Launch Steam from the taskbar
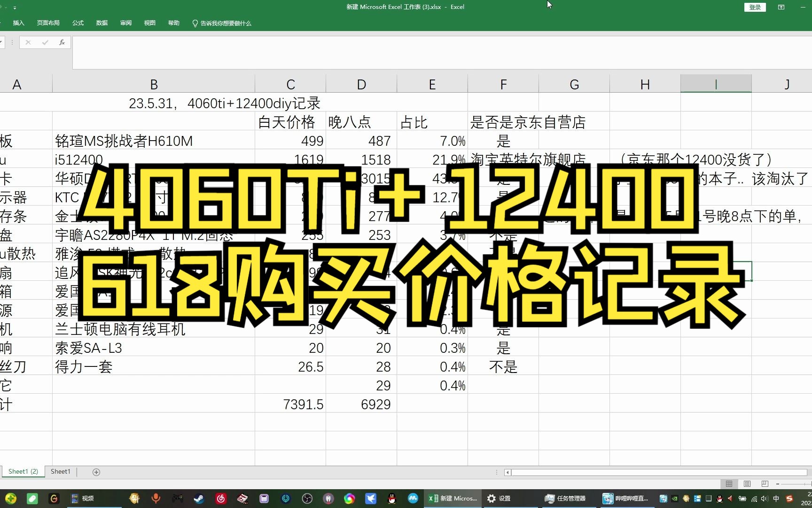812x508 pixels. 199,498
